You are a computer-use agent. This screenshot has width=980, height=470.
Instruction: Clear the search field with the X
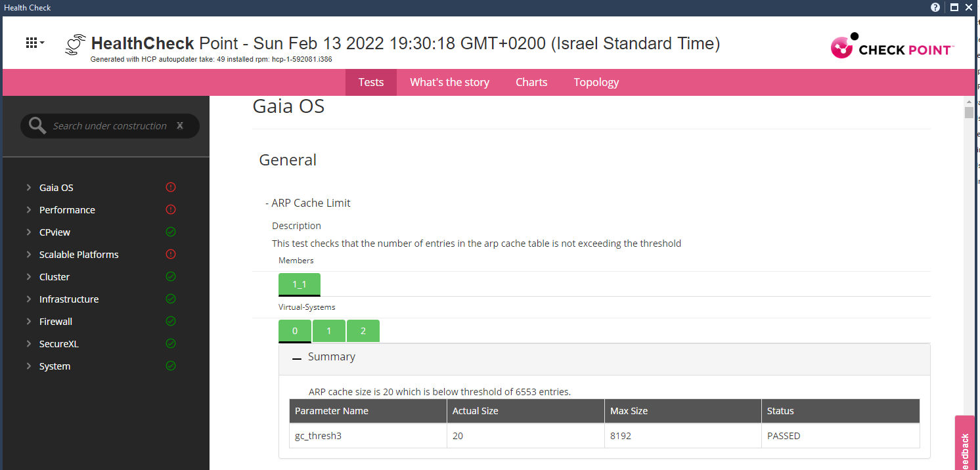coord(179,125)
